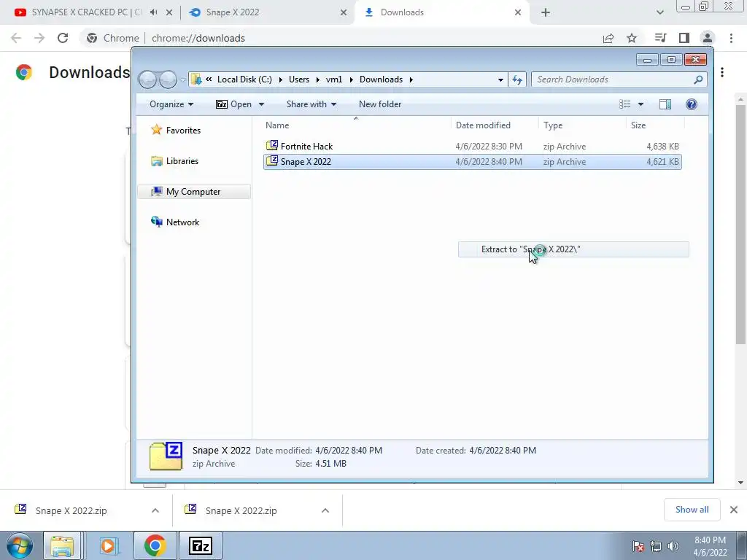Click Explorer forward navigation button

click(x=168, y=79)
